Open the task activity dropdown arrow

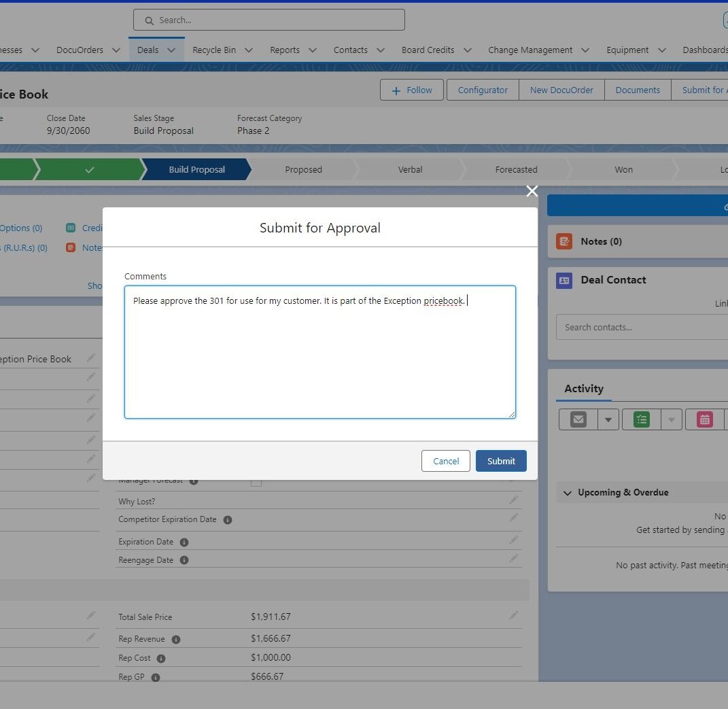pos(672,419)
